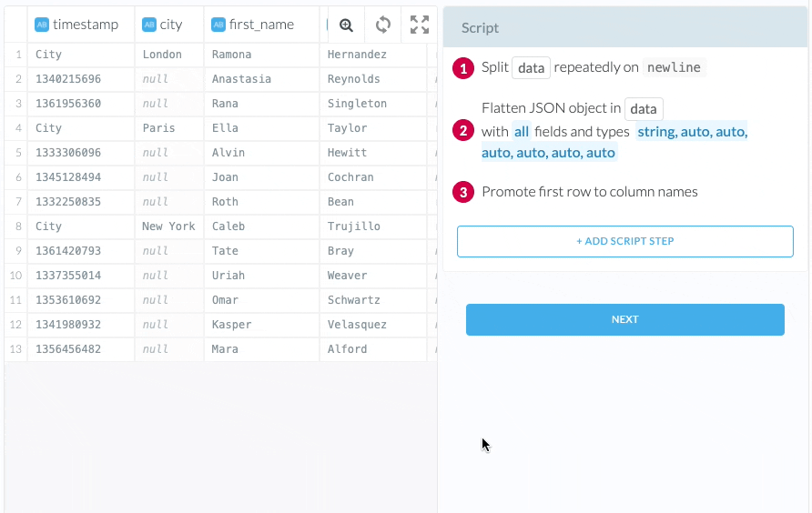Click the timestamp column type icon
Screen dimensions: 812x513
[41, 25]
